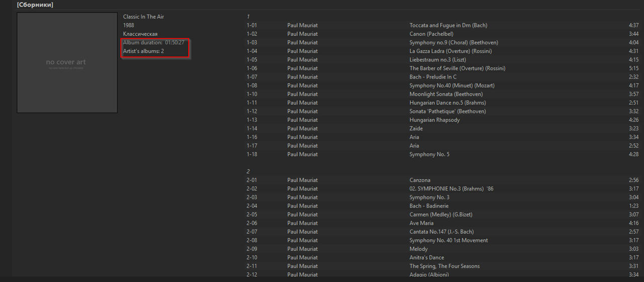Screen dimensions: 644x282
Task: Click the 'no cover art' album thumbnail
Action: [x=67, y=62]
